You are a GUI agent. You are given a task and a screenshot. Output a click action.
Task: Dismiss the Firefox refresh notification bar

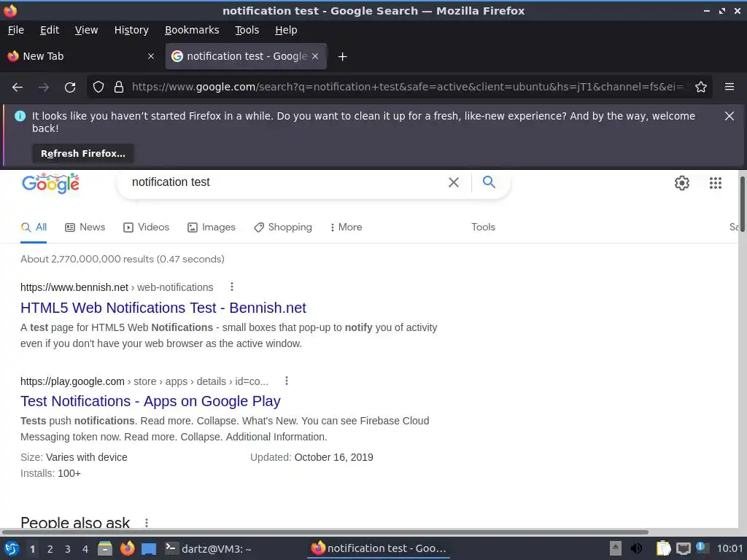[729, 116]
